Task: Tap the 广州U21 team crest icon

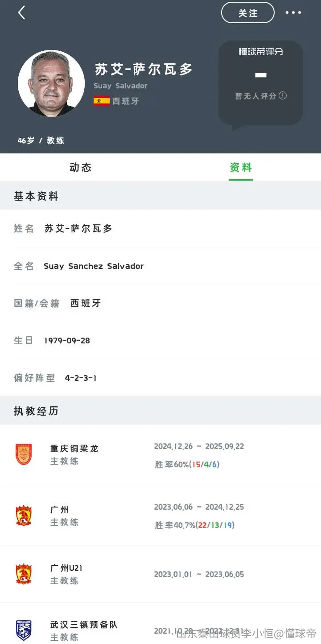Action: click(x=24, y=574)
